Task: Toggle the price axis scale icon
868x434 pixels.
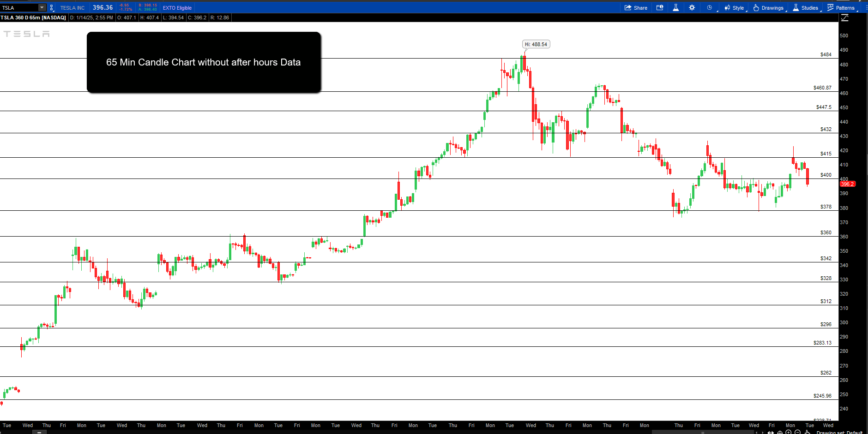Action: [x=844, y=18]
